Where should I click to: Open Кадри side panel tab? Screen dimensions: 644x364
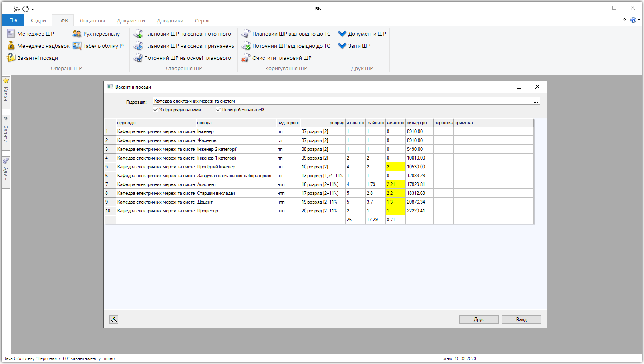(6, 92)
